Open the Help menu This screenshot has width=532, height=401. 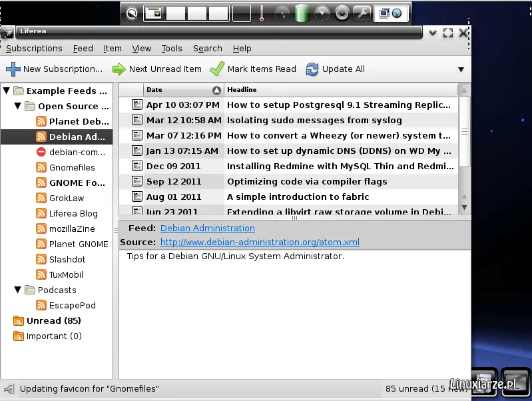(x=242, y=49)
